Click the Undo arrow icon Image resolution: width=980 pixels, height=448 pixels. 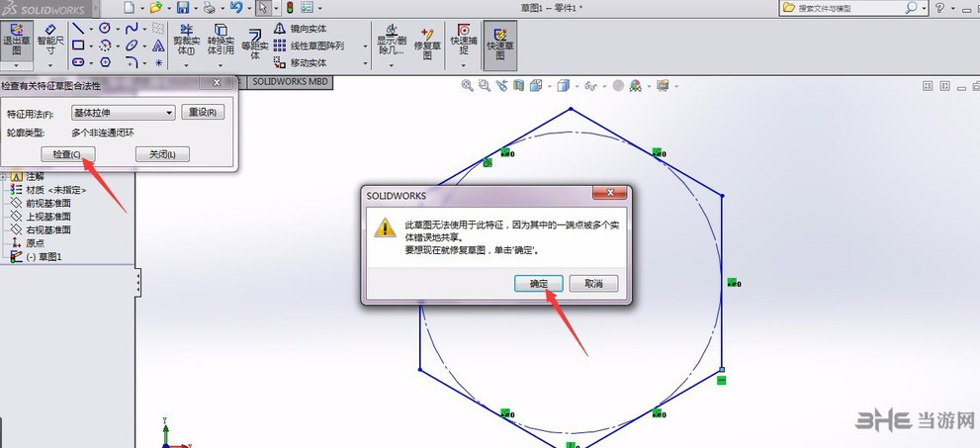pos(235,8)
